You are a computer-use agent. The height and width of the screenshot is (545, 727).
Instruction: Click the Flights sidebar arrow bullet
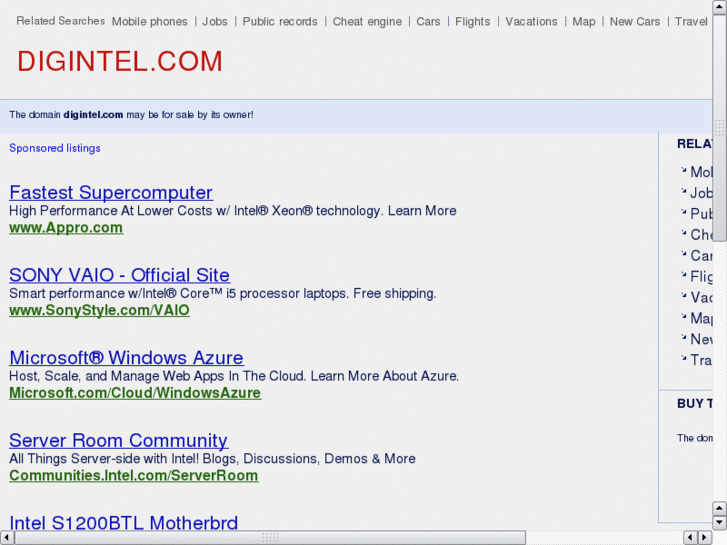(x=683, y=275)
